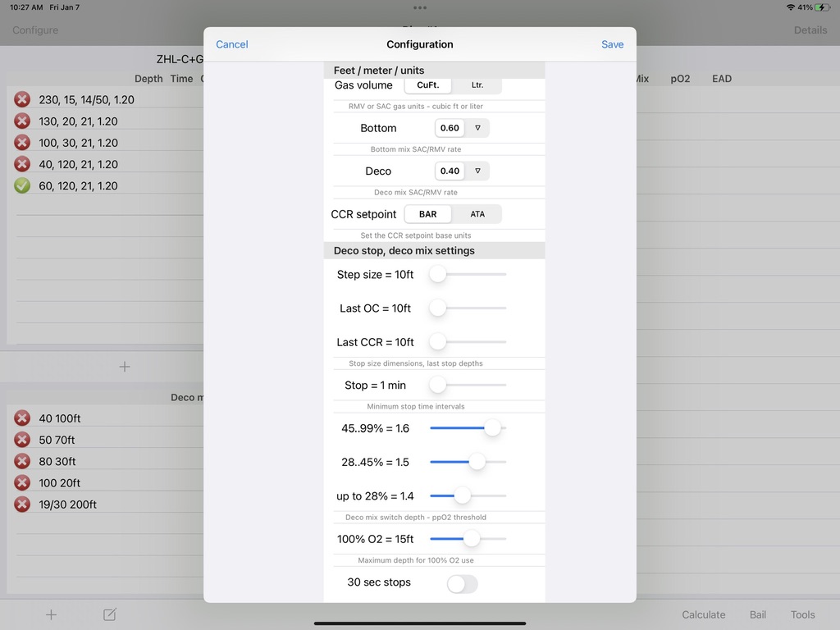This screenshot has width=840, height=630.
Task: Click the Depth column header
Action: pyautogui.click(x=148, y=79)
